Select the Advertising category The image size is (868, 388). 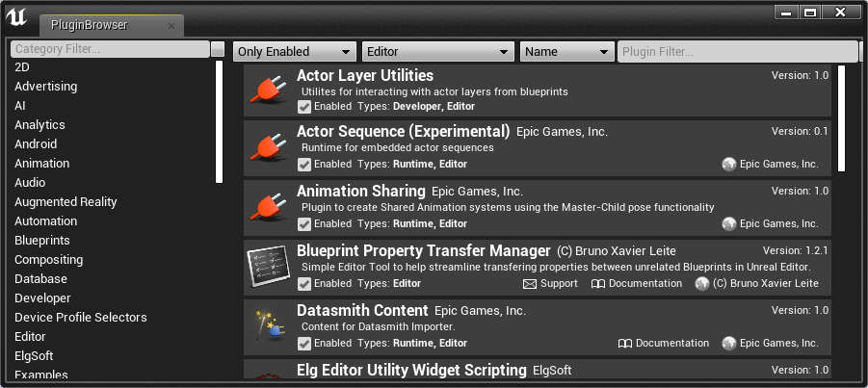coord(46,87)
